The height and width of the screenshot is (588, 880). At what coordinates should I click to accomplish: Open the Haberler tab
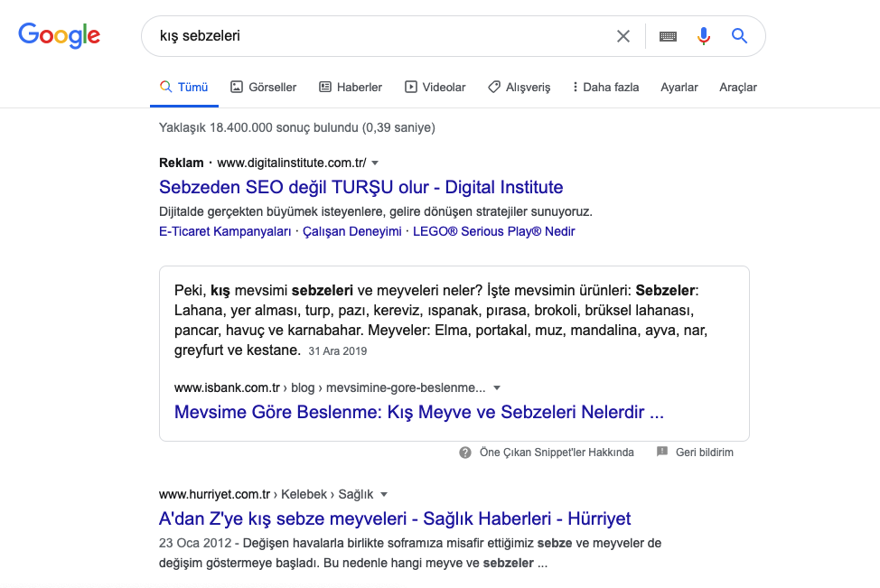point(351,87)
